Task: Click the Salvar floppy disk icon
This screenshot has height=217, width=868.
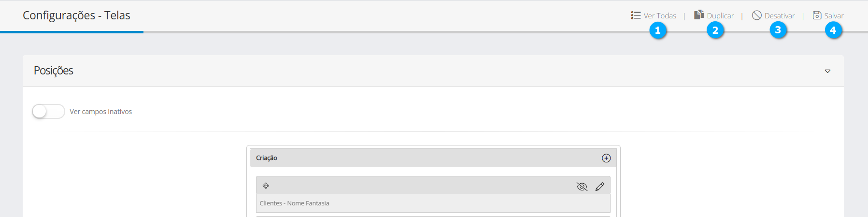Action: pyautogui.click(x=817, y=15)
